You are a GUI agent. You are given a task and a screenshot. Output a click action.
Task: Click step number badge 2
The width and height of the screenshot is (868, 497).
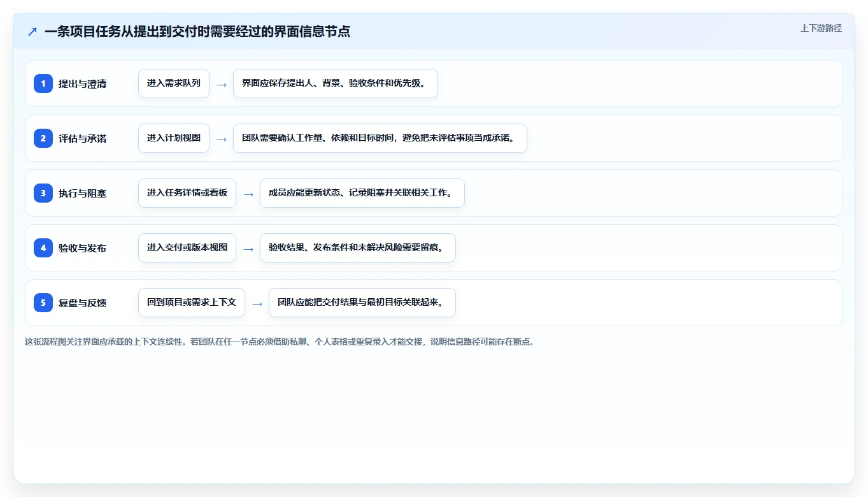click(43, 138)
